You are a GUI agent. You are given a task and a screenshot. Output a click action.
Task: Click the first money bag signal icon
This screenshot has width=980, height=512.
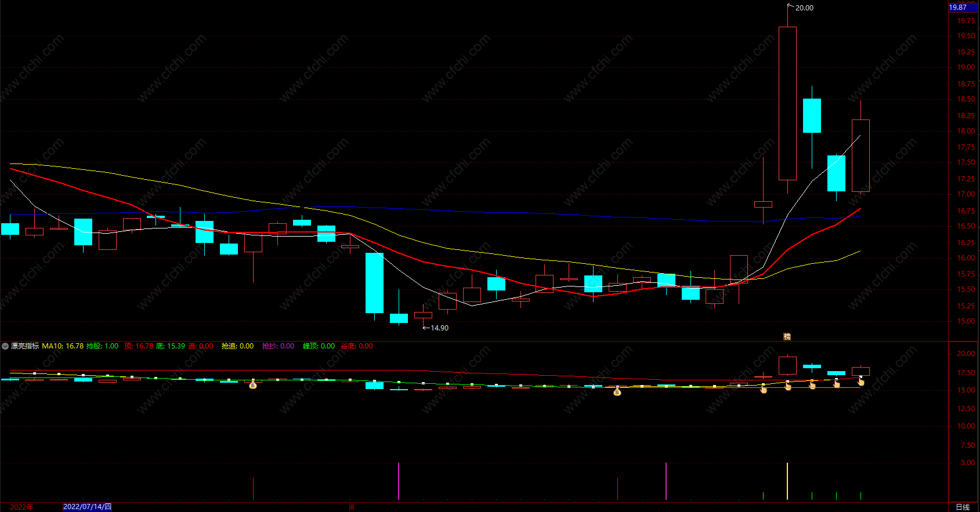253,384
